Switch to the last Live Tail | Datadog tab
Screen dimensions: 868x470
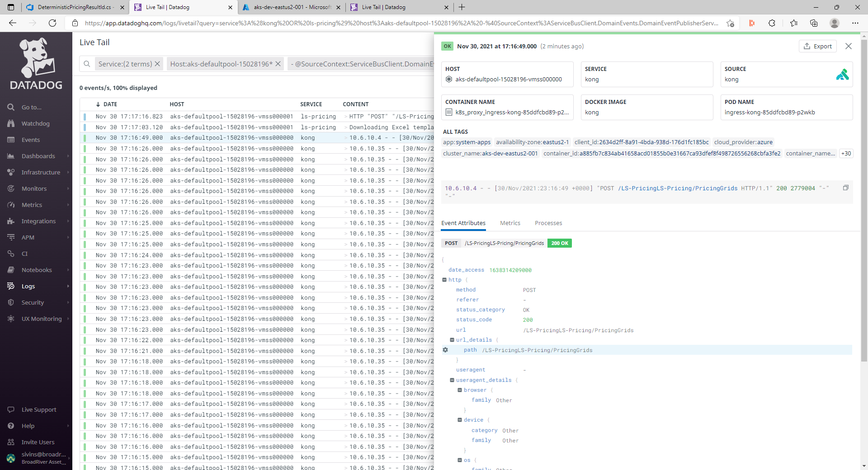pos(400,7)
